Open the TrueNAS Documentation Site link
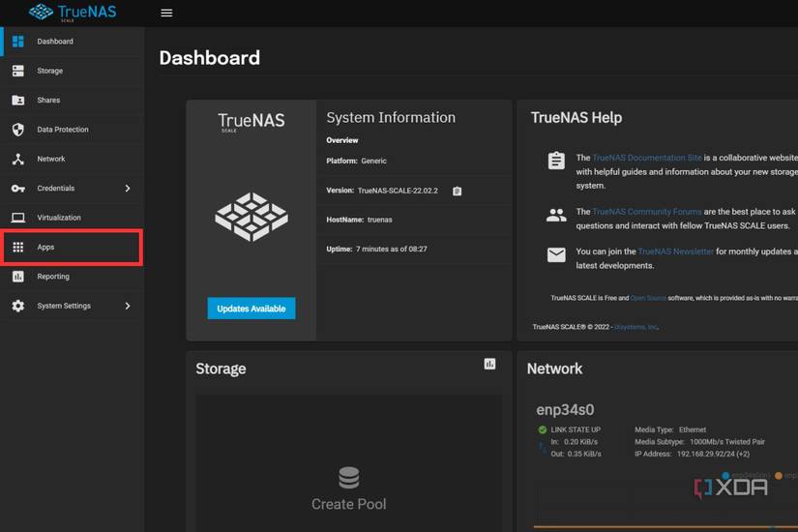798x532 pixels. pos(647,158)
